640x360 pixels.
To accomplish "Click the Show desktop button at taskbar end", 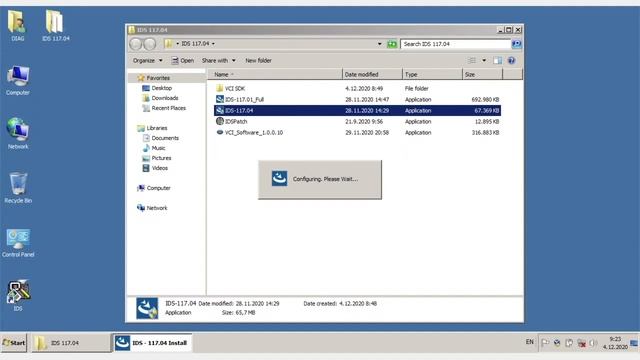I will (634, 343).
